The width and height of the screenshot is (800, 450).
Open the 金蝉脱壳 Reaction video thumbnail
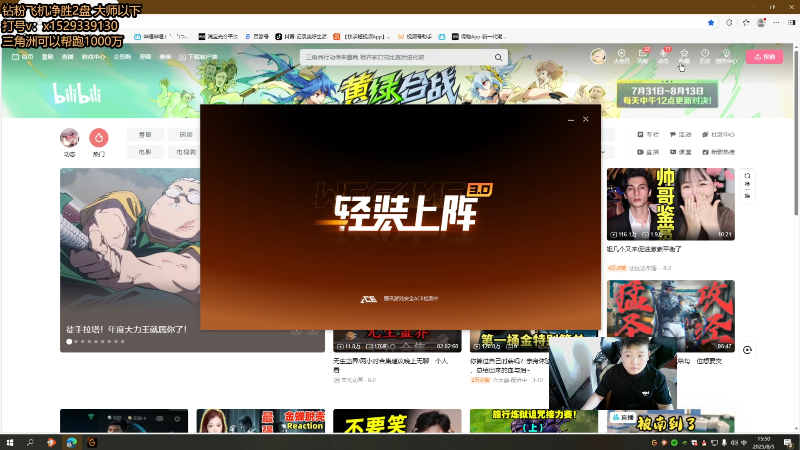[260, 421]
